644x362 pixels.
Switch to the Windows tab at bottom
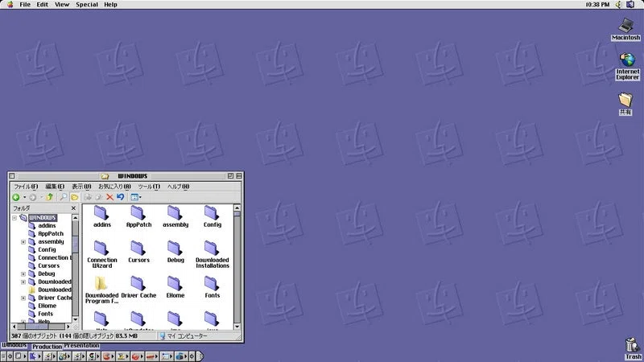coord(14,346)
